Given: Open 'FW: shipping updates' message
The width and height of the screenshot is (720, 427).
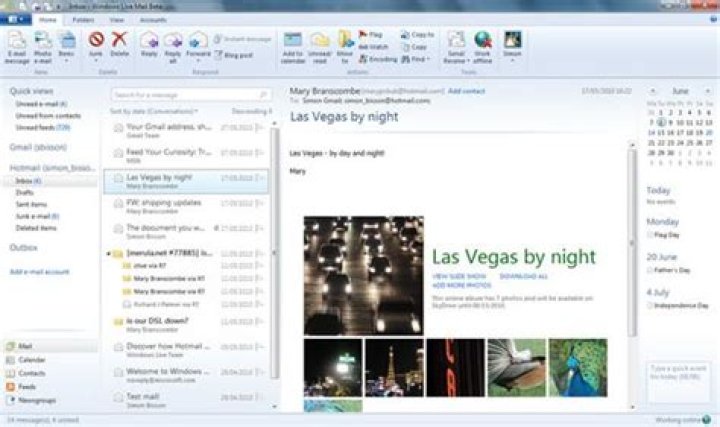Looking at the screenshot, I should pyautogui.click(x=186, y=206).
